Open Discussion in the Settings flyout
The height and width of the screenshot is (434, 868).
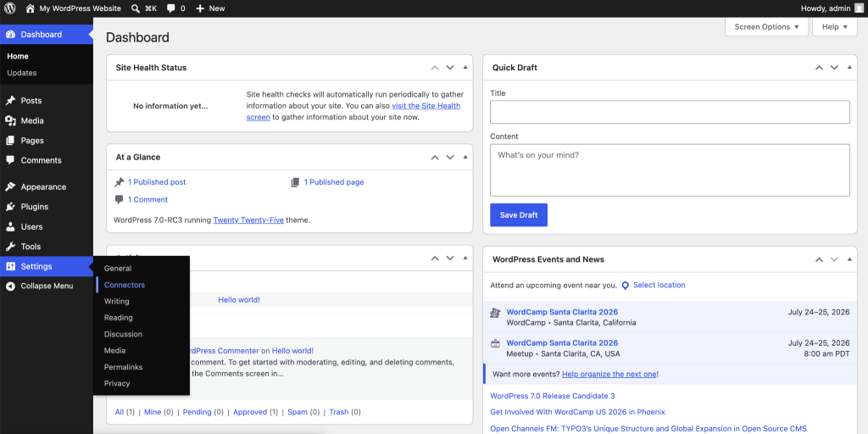coord(124,334)
